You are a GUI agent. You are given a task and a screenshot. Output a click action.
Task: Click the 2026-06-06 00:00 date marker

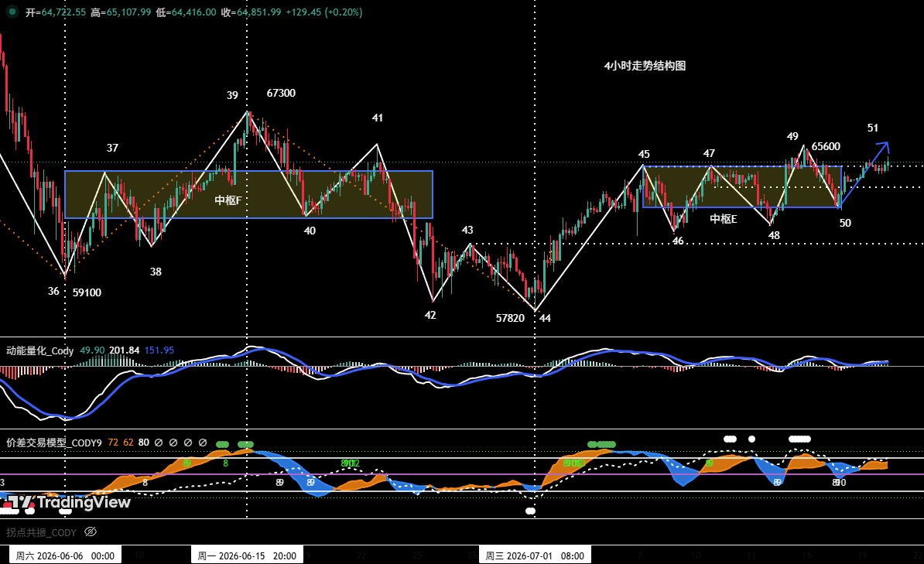(x=65, y=555)
